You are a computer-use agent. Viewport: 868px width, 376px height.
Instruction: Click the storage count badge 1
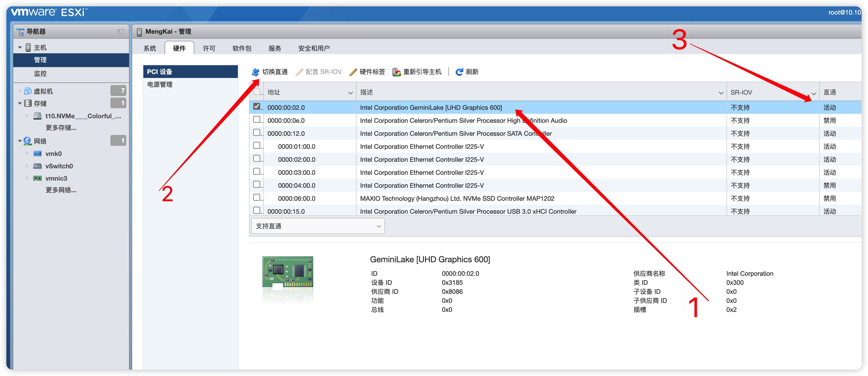(x=118, y=103)
